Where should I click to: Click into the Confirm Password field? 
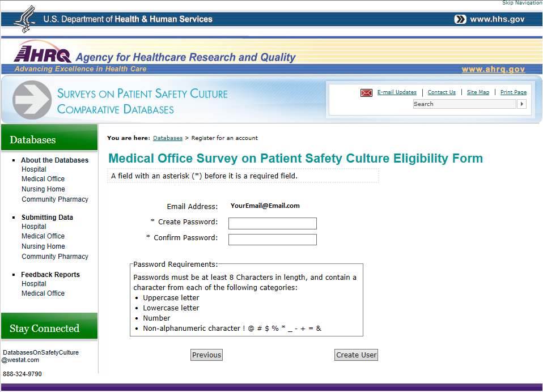tap(272, 240)
